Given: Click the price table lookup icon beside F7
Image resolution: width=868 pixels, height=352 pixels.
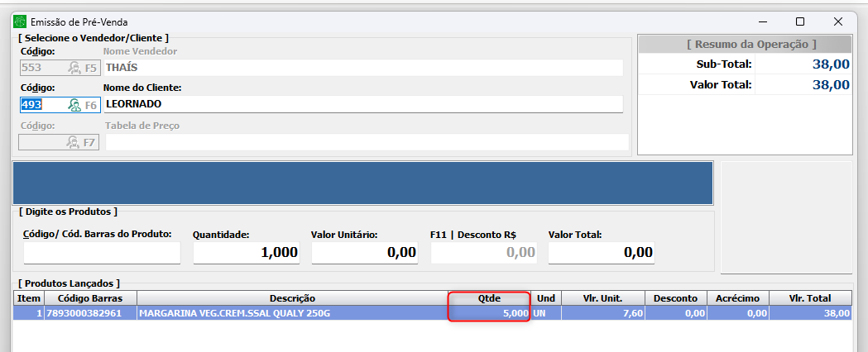Looking at the screenshot, I should click(x=74, y=142).
